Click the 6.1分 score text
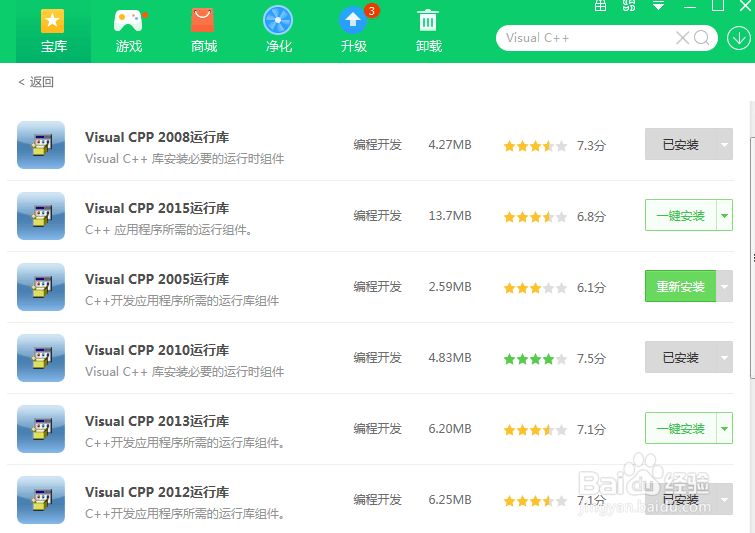The height and width of the screenshot is (533, 755). [x=591, y=287]
